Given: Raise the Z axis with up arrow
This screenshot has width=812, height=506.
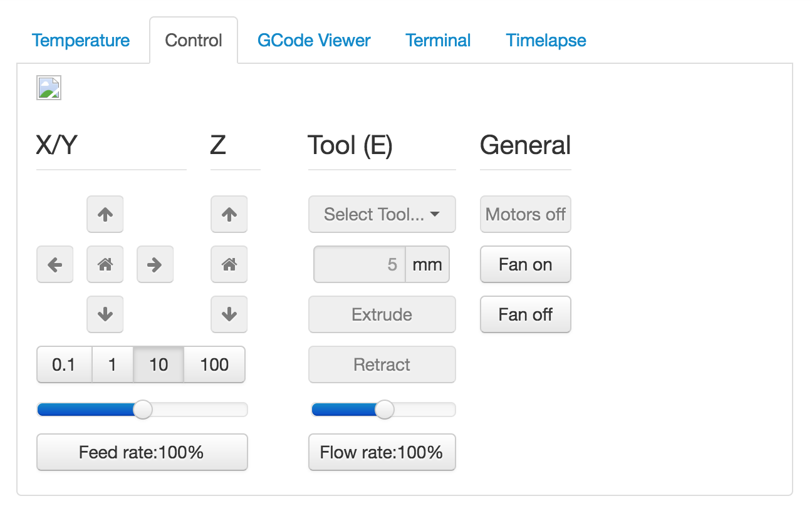Looking at the screenshot, I should (x=229, y=214).
